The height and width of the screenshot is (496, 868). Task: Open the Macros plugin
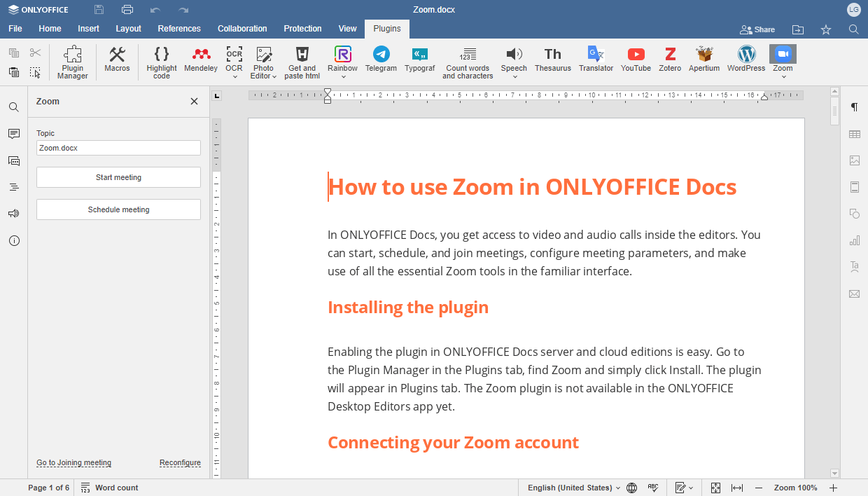pos(117,59)
